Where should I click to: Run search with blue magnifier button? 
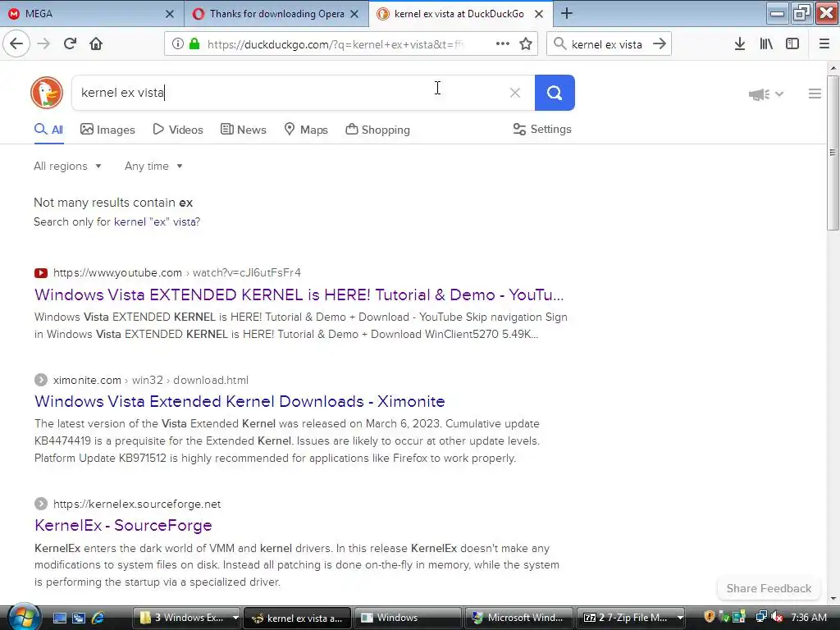click(555, 93)
